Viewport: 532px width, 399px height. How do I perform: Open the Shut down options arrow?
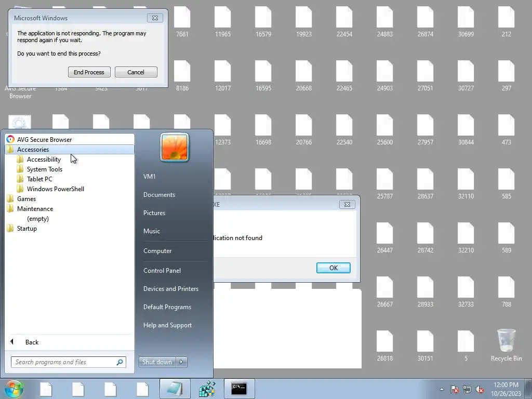(x=181, y=362)
